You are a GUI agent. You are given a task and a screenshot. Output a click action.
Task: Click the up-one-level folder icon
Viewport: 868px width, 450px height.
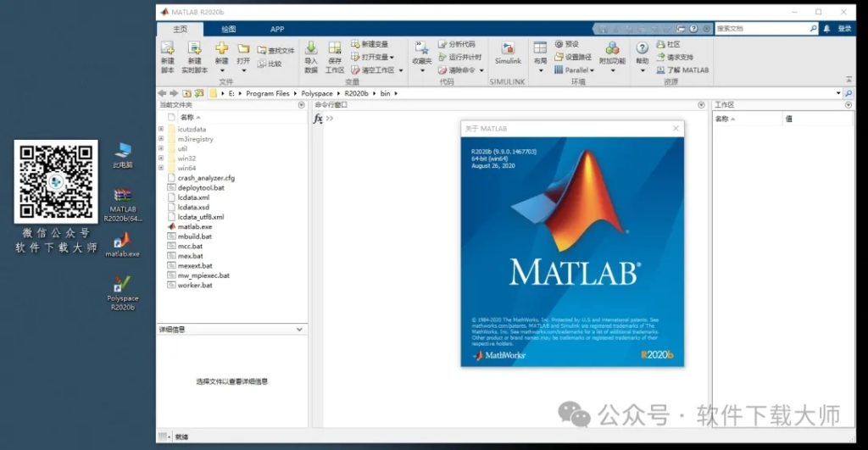[187, 93]
